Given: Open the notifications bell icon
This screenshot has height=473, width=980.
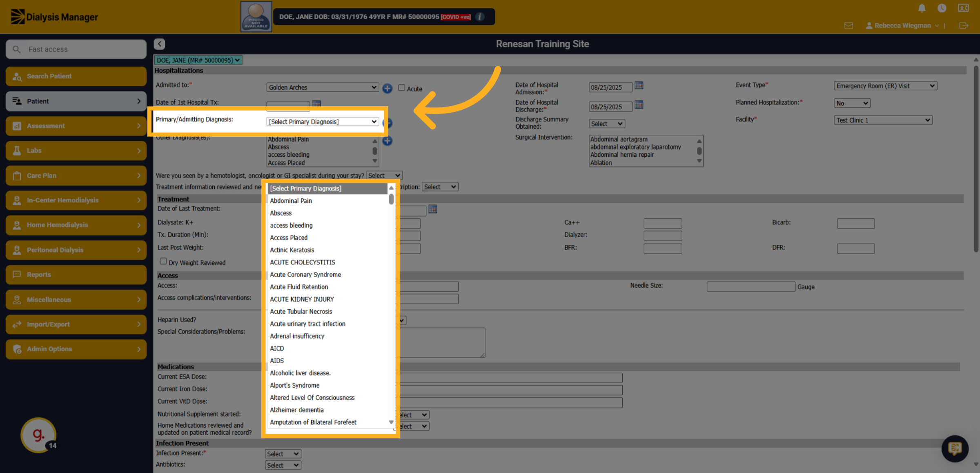Looking at the screenshot, I should (922, 8).
